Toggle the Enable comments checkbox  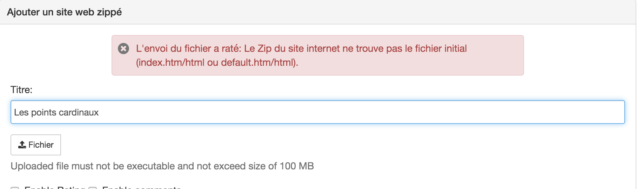click(x=93, y=188)
